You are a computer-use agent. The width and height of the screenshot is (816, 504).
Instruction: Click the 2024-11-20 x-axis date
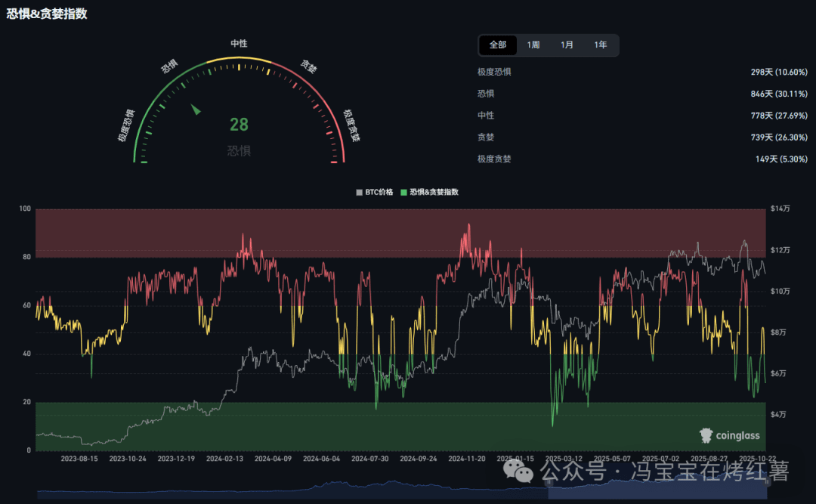click(467, 459)
